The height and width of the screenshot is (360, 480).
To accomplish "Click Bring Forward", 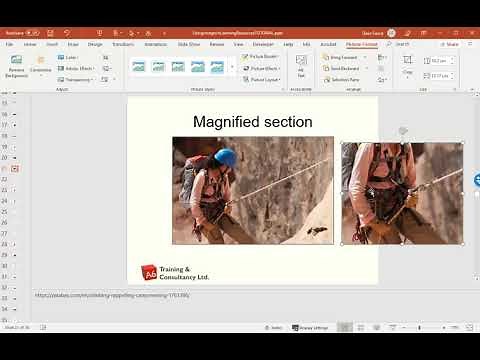I will tap(340, 57).
